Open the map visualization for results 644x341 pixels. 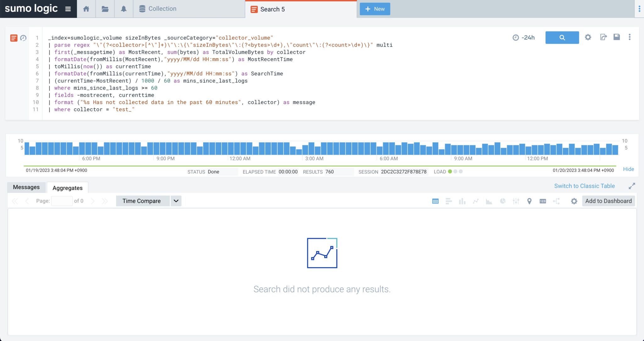530,201
